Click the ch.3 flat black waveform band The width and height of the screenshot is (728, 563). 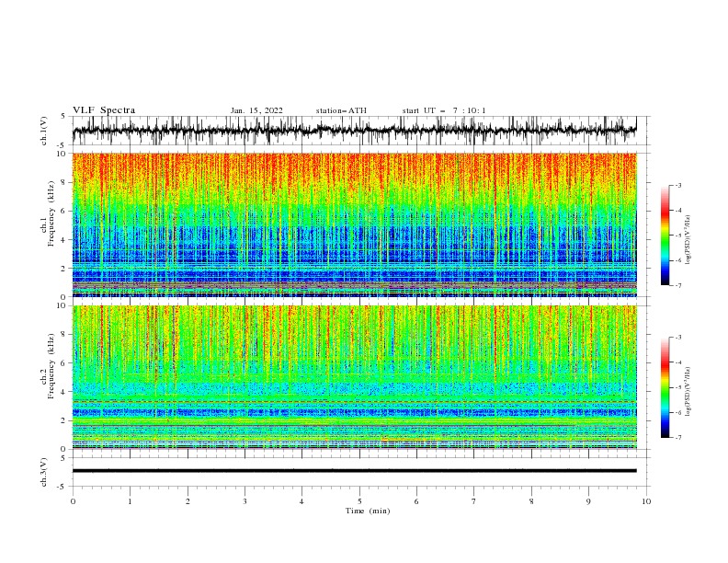pyautogui.click(x=354, y=471)
